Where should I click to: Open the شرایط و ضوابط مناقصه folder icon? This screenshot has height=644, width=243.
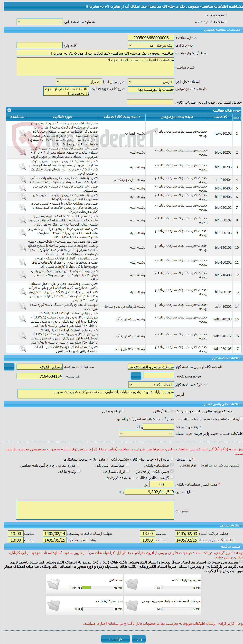tap(132, 584)
